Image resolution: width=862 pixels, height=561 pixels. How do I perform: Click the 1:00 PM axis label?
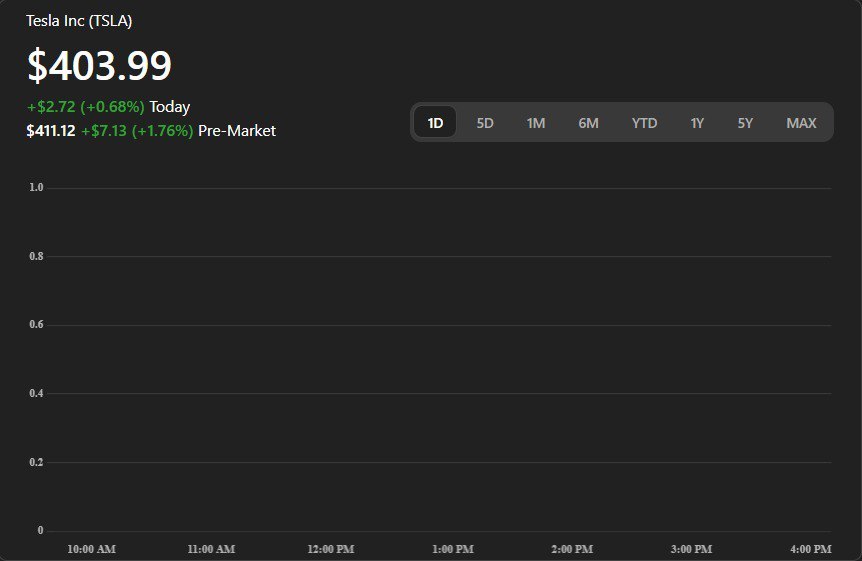coord(453,549)
